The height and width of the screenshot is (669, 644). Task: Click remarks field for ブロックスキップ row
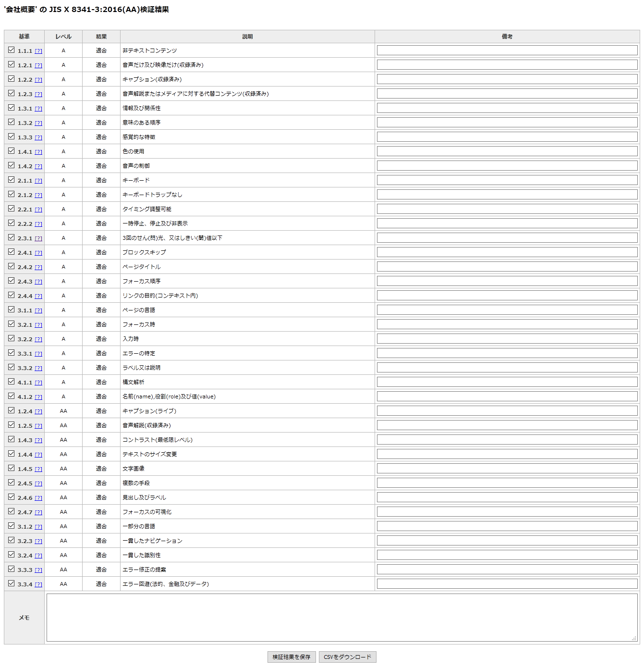tap(507, 252)
